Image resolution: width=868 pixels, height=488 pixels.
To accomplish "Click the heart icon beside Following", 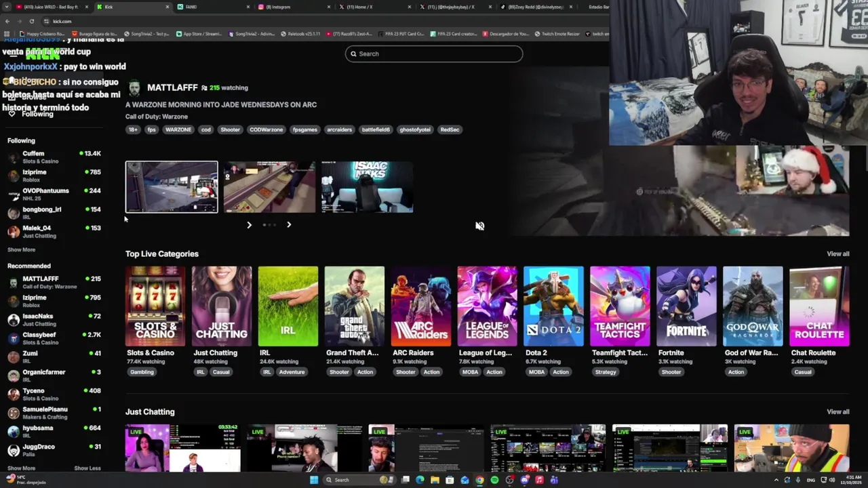I will [x=12, y=114].
